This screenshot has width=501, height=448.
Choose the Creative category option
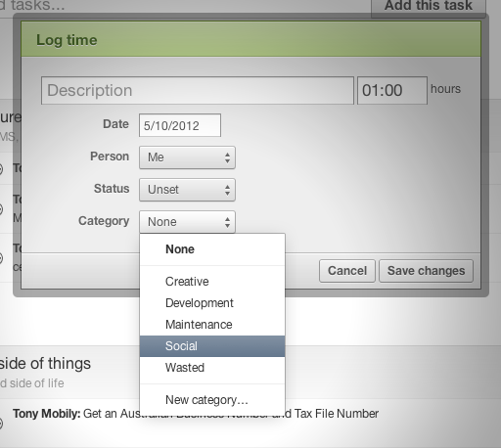(212, 282)
